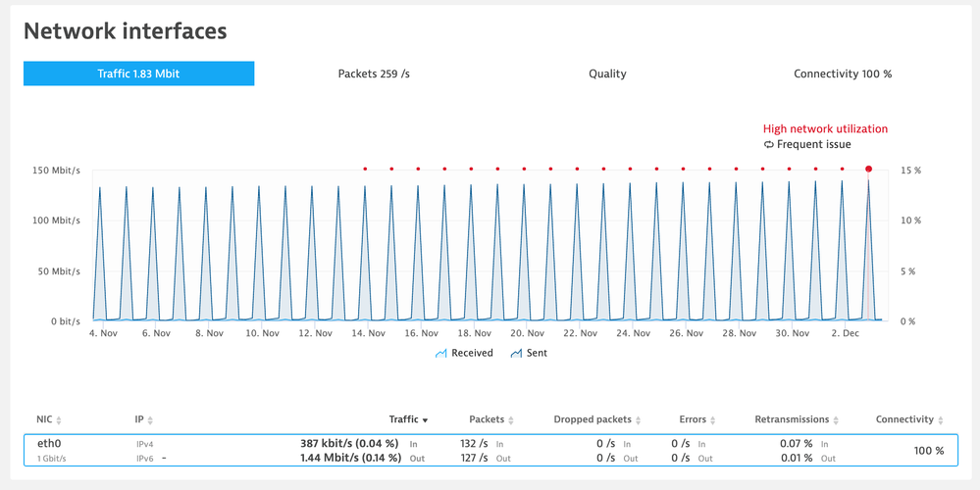Screen dimensions: 980x490
Task: Click sort arrows beside Packets column
Action: 513,420
